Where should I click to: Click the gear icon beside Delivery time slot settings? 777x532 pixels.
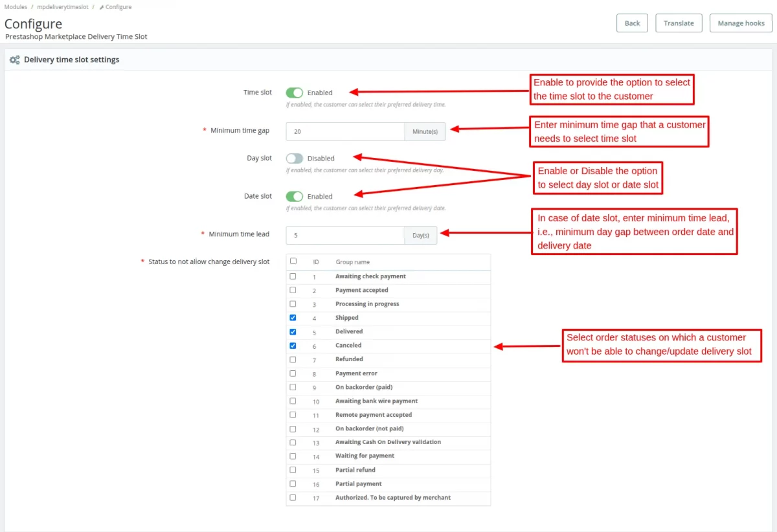point(14,59)
